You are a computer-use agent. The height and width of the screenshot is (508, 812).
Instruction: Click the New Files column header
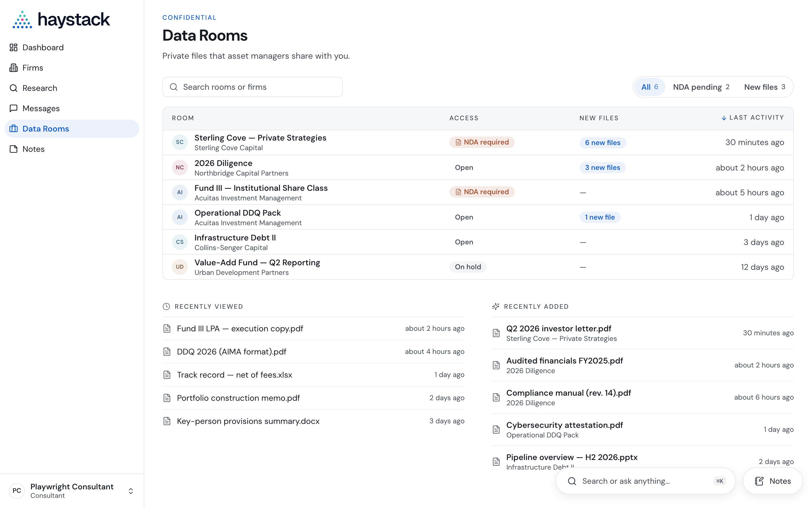(599, 118)
